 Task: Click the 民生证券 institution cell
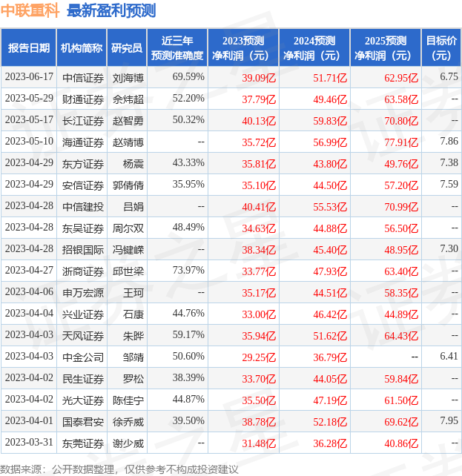(83, 379)
